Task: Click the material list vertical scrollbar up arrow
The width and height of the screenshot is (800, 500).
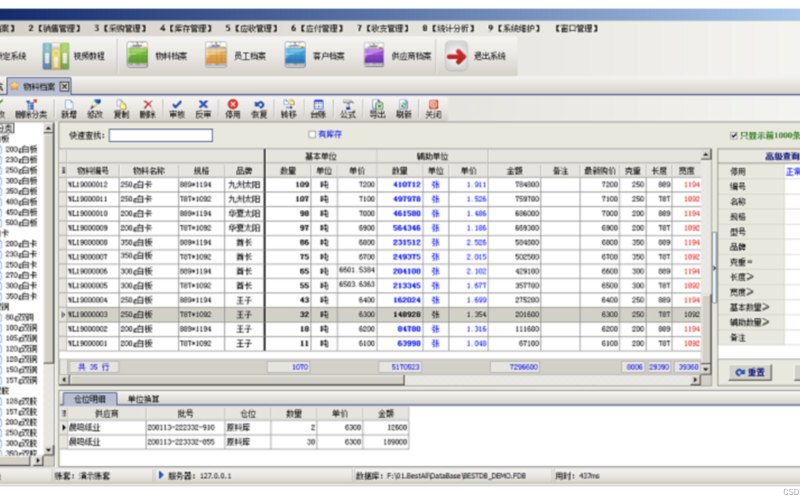Action: pyautogui.click(x=706, y=154)
